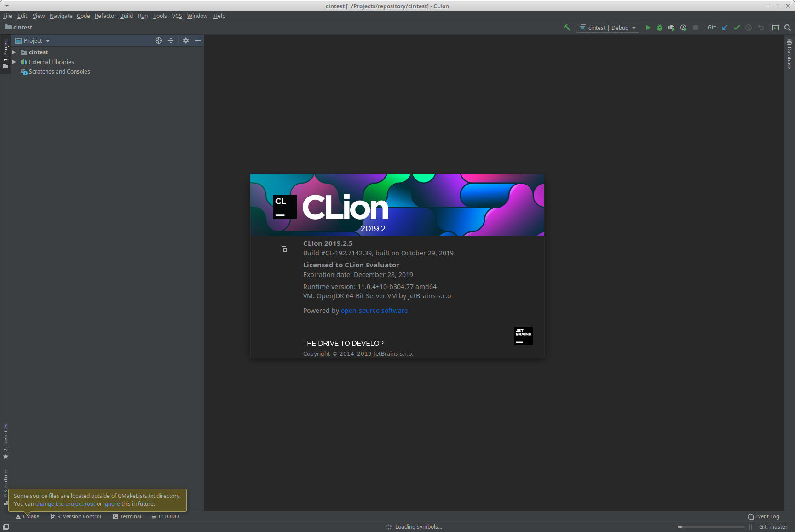Click the locate/scroll from source icon

click(159, 40)
